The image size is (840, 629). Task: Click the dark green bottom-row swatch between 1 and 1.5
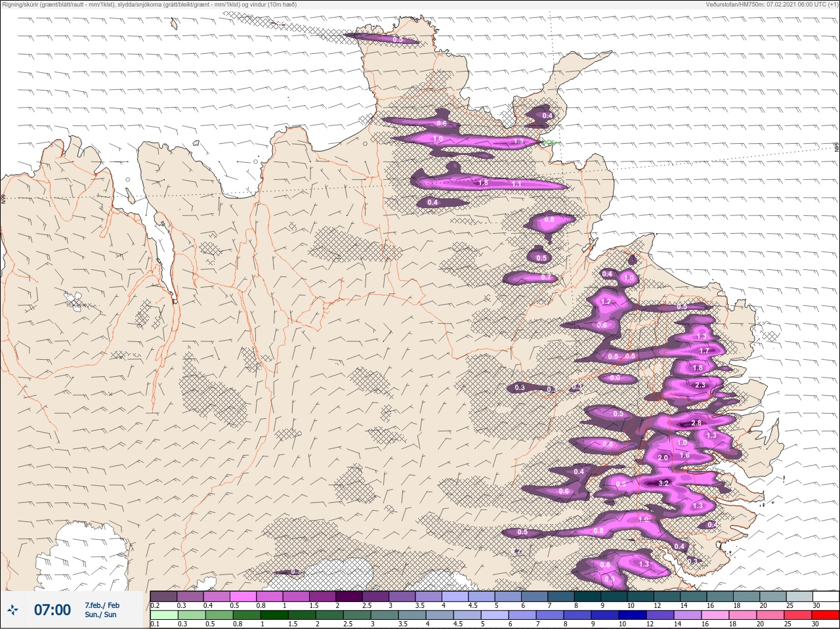(274, 615)
